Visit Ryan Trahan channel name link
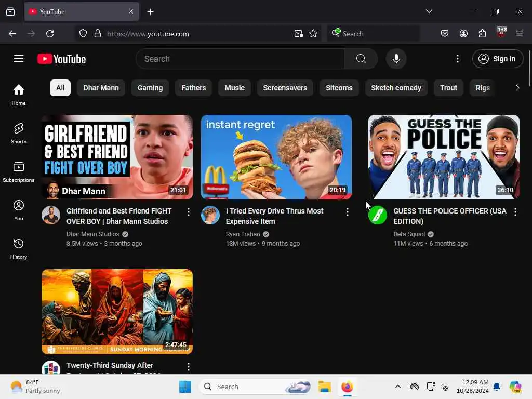The width and height of the screenshot is (532, 399). [x=243, y=234]
